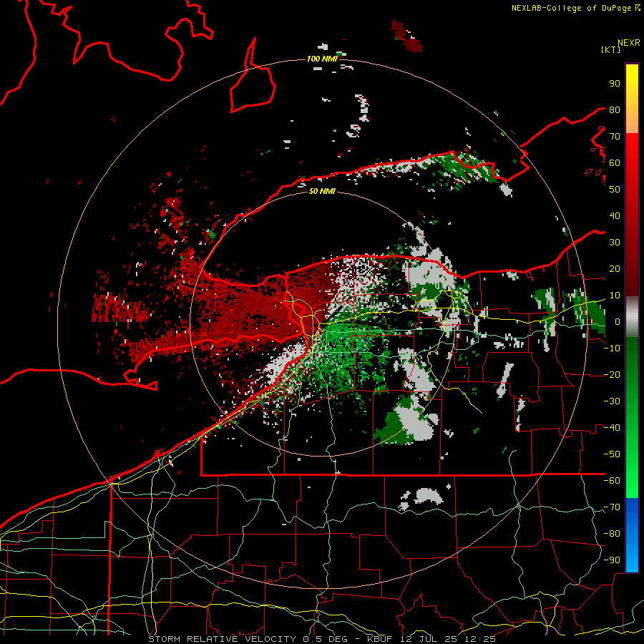Click the NEXR label near the legend
Viewport: 644px width, 644px height.
pos(629,43)
